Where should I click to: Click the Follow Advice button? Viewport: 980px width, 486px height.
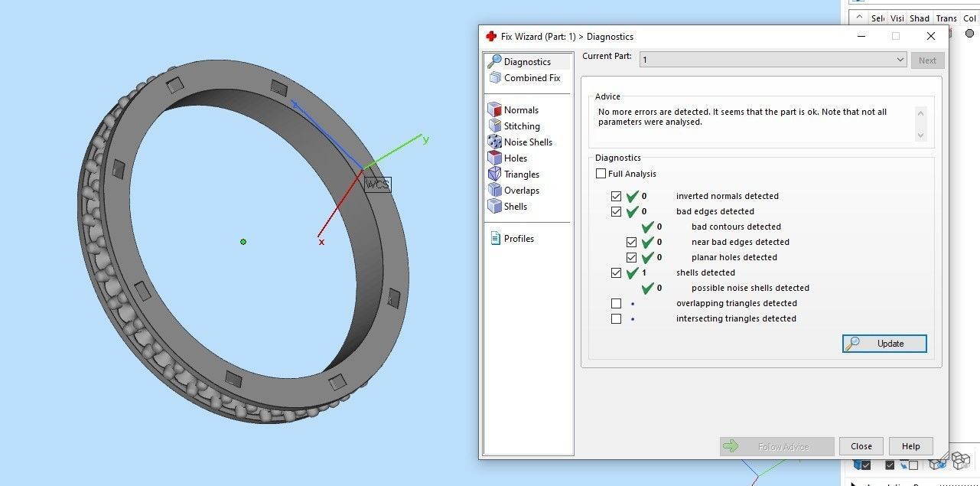tap(777, 446)
